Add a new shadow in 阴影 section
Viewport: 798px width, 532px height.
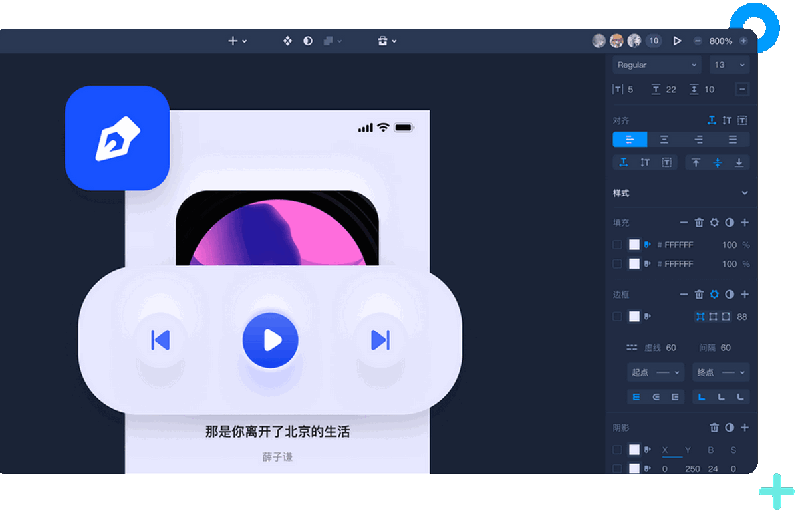tap(745, 428)
